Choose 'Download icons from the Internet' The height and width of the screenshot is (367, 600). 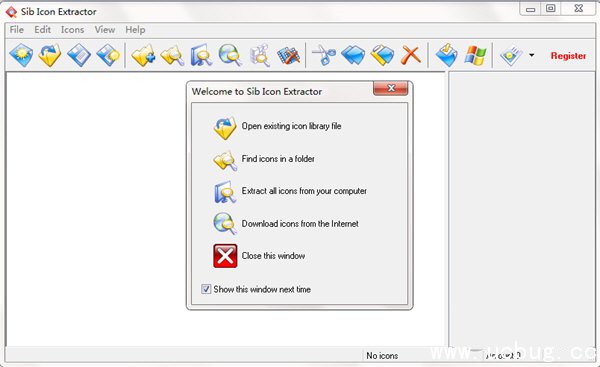[300, 223]
